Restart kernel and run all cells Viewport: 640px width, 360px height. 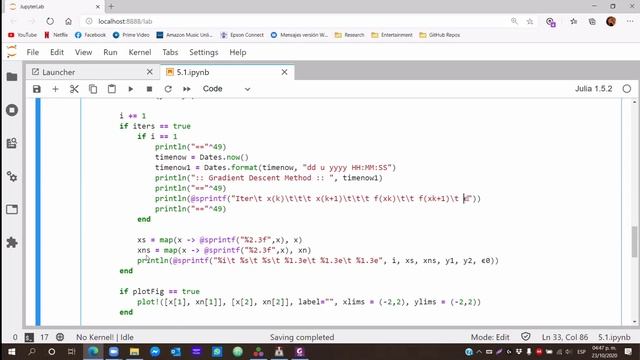pyautogui.click(x=187, y=89)
